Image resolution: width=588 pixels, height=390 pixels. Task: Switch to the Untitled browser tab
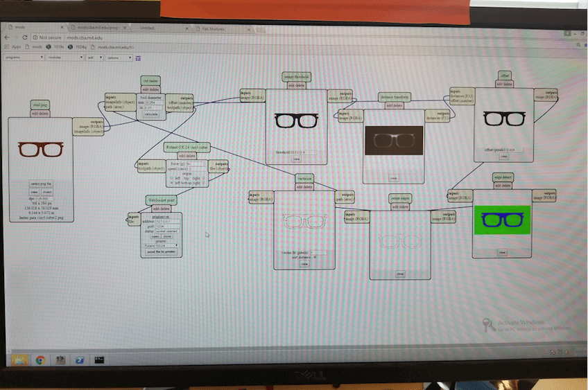[x=162, y=28]
